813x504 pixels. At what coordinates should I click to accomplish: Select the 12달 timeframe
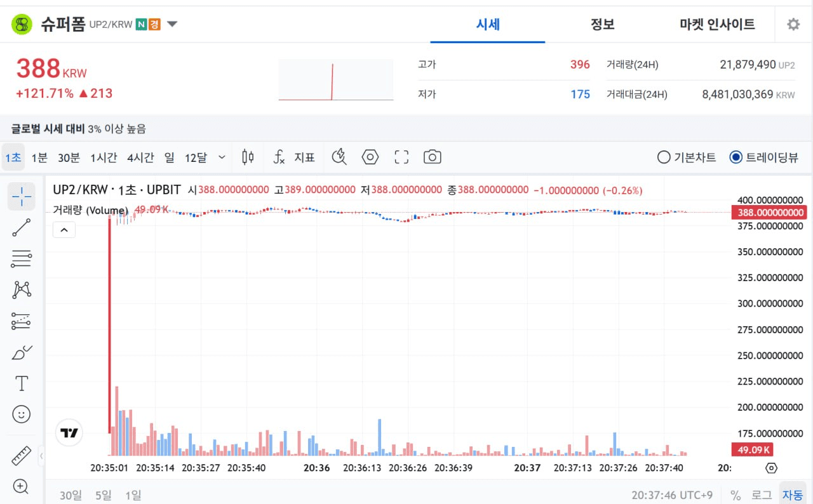tap(196, 157)
